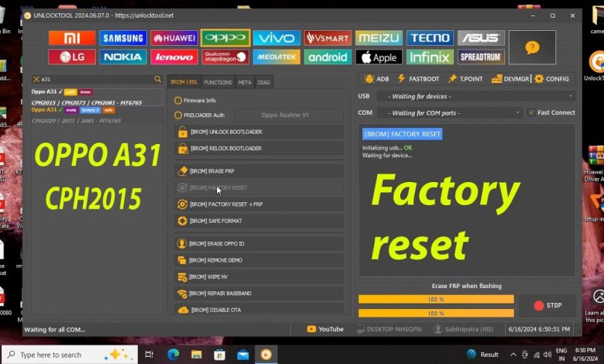The height and width of the screenshot is (364, 604).
Task: Click [BROM] REMOVE DEMO button
Action: [x=259, y=260]
